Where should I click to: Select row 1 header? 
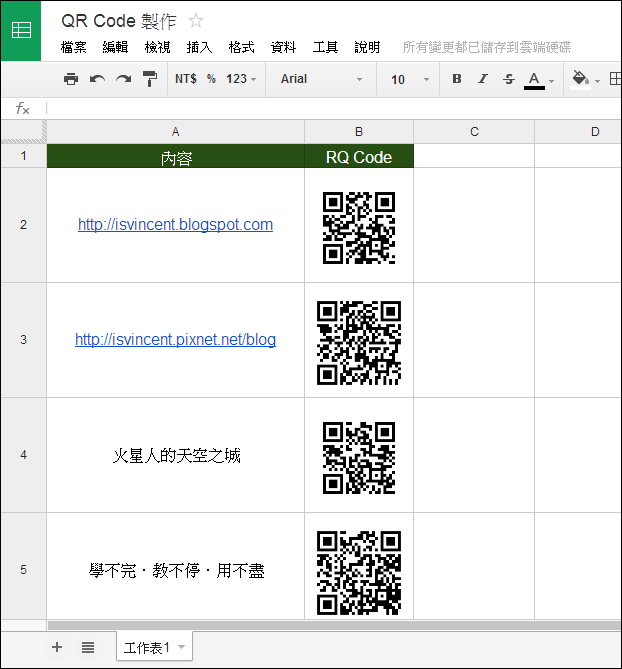[x=23, y=156]
